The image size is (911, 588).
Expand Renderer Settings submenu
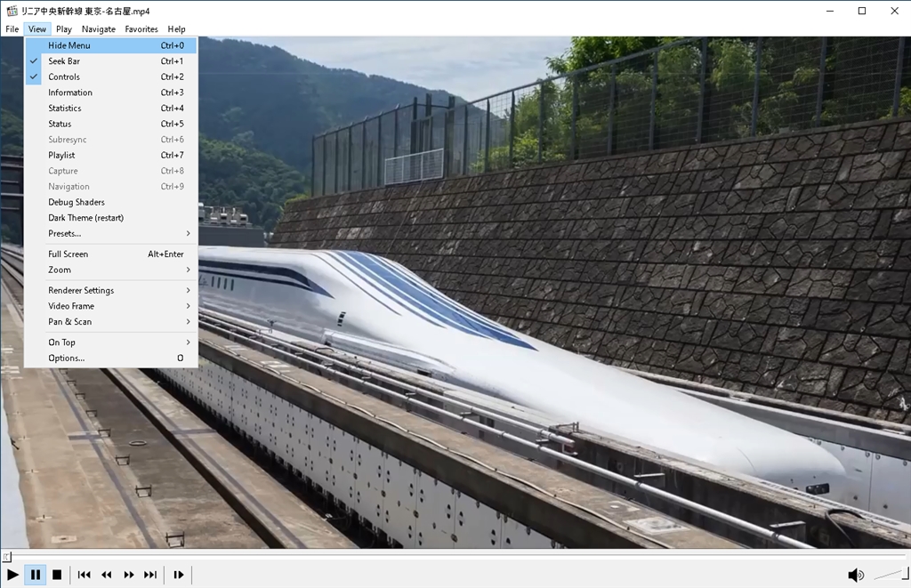pyautogui.click(x=111, y=290)
